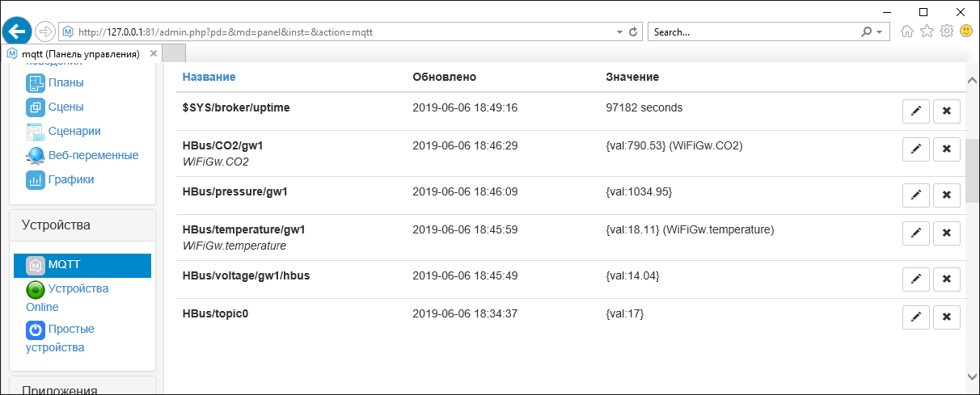Open the address bar history dropdown arrow
The height and width of the screenshot is (395, 980).
coord(619,32)
